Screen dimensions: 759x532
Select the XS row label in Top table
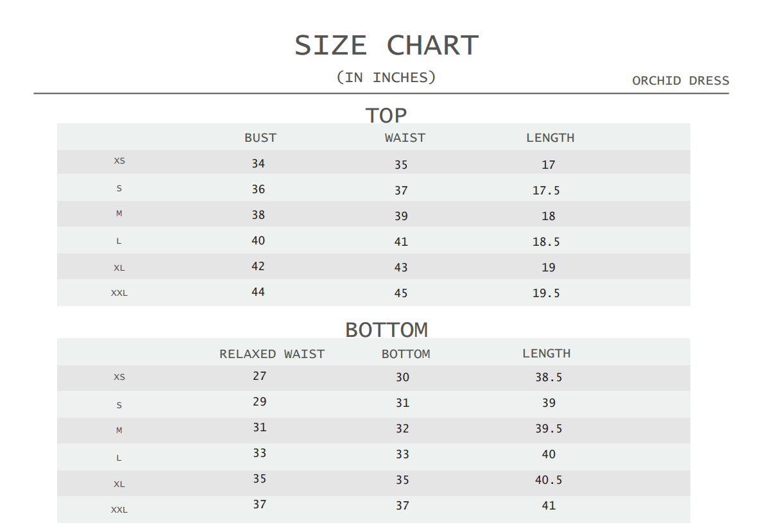click(x=119, y=161)
